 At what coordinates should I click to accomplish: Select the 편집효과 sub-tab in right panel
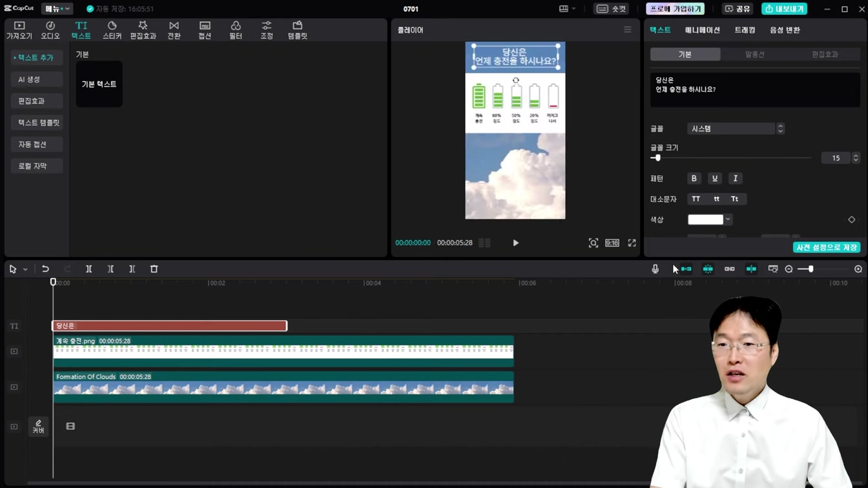tap(825, 55)
